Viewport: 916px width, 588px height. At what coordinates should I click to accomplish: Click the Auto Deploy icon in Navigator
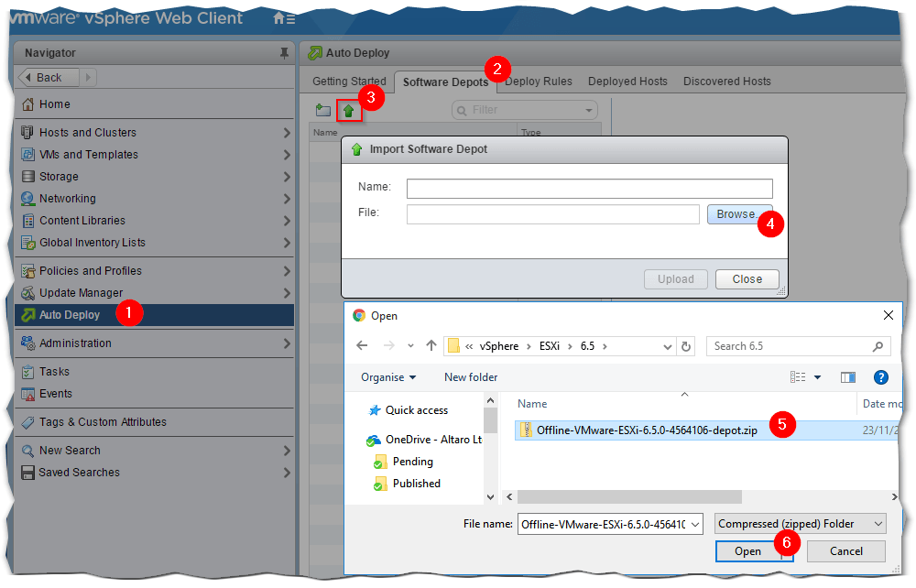pos(27,315)
